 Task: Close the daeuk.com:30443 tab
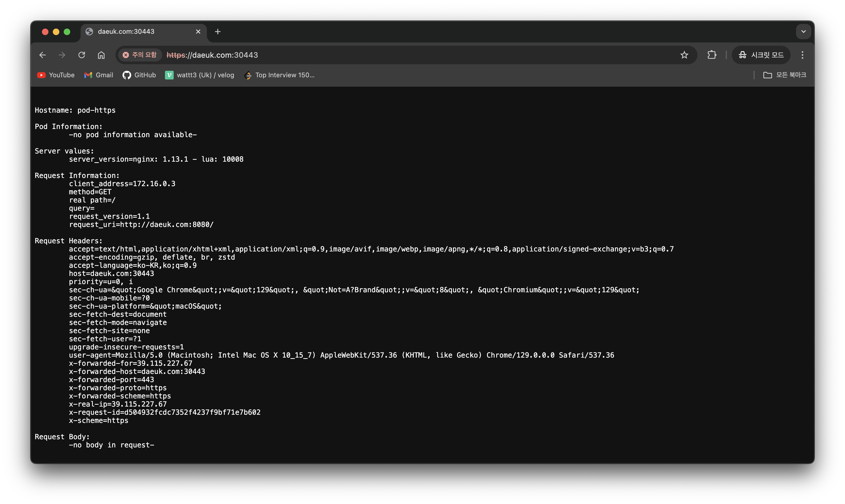click(x=198, y=32)
